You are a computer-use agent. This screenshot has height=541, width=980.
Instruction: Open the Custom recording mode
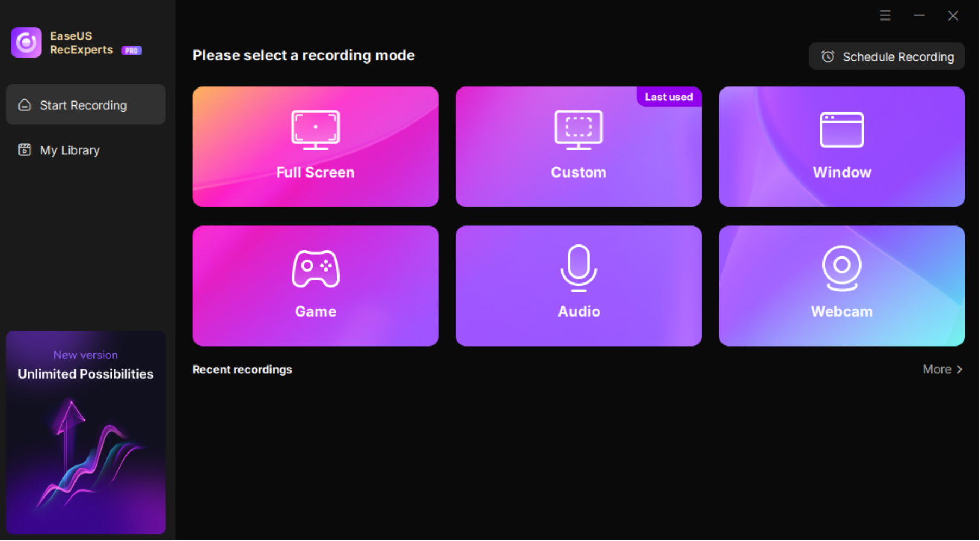click(x=579, y=147)
